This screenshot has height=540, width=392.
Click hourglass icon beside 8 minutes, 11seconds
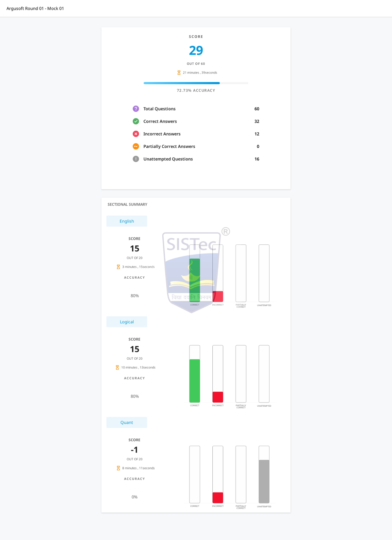point(118,468)
